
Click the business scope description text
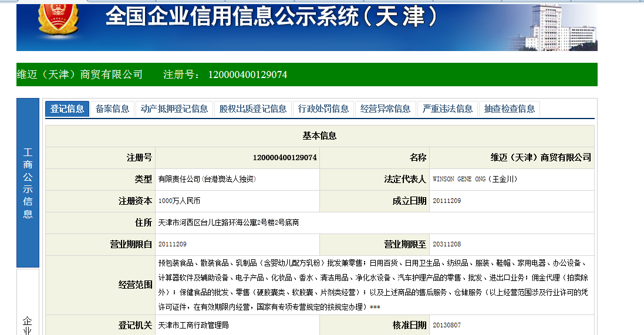point(373,285)
